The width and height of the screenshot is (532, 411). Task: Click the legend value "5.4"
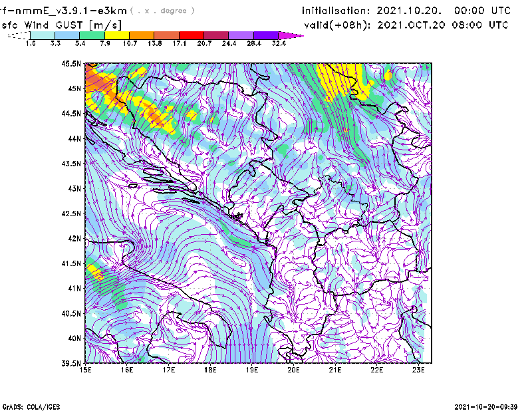pos(80,43)
